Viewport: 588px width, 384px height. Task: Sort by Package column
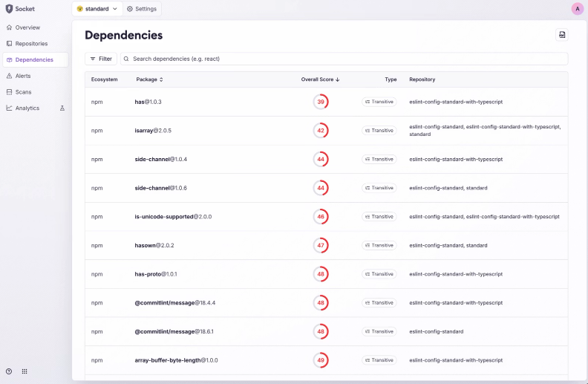(x=149, y=79)
